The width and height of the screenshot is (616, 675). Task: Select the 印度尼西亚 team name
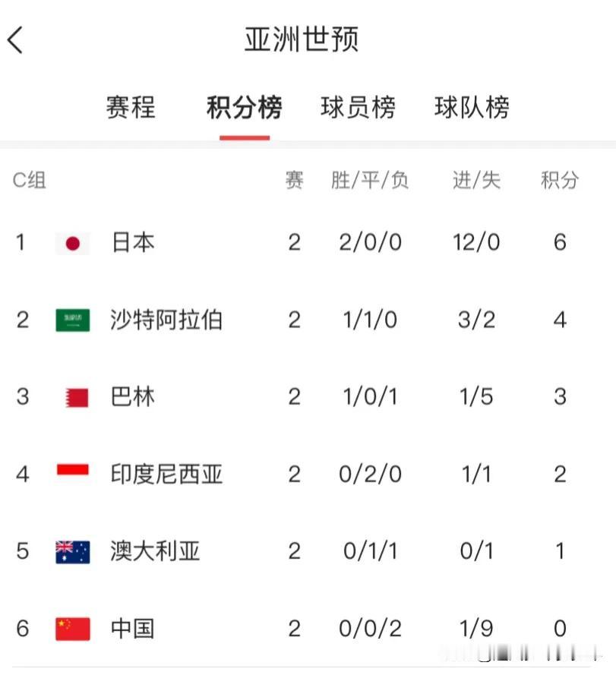click(166, 474)
